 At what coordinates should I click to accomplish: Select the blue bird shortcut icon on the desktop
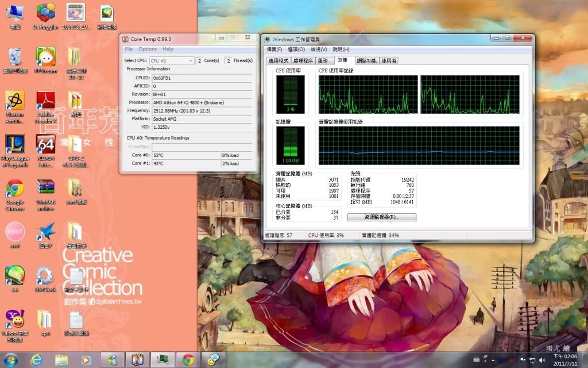point(46,235)
